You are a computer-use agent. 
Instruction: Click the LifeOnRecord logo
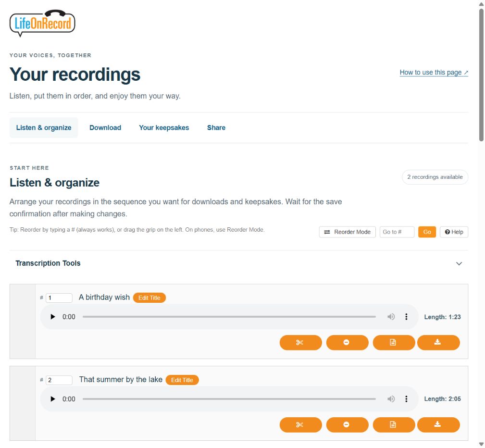tap(42, 23)
